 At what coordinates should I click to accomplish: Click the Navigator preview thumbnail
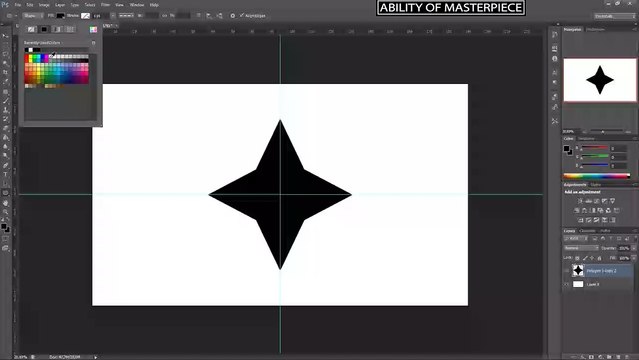(x=600, y=80)
